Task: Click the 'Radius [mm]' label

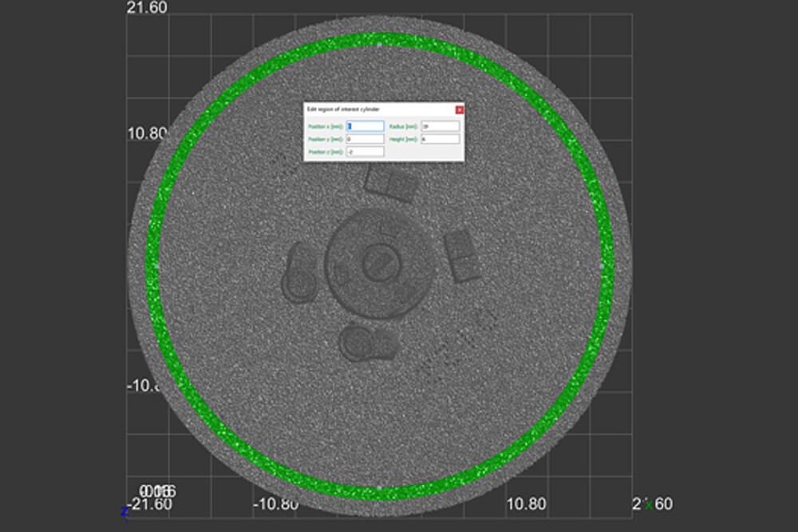Action: (403, 127)
